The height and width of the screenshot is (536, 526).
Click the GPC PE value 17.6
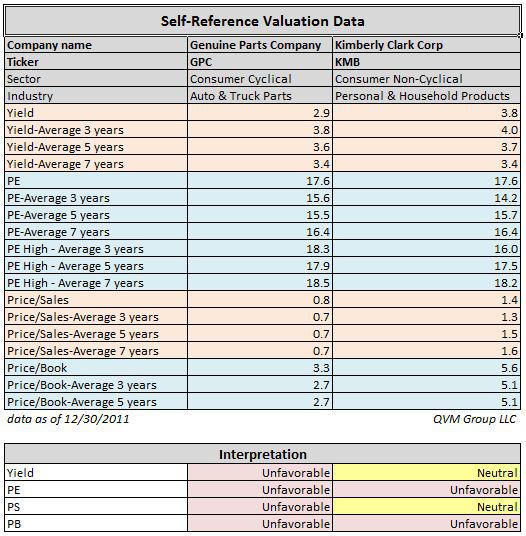pyautogui.click(x=260, y=181)
